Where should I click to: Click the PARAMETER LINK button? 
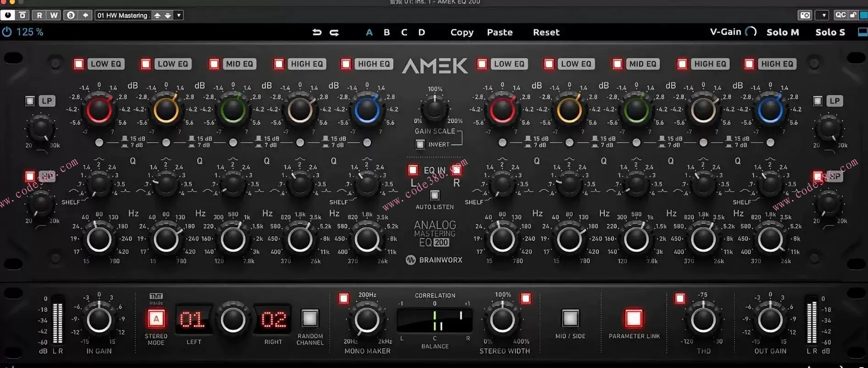tap(634, 318)
